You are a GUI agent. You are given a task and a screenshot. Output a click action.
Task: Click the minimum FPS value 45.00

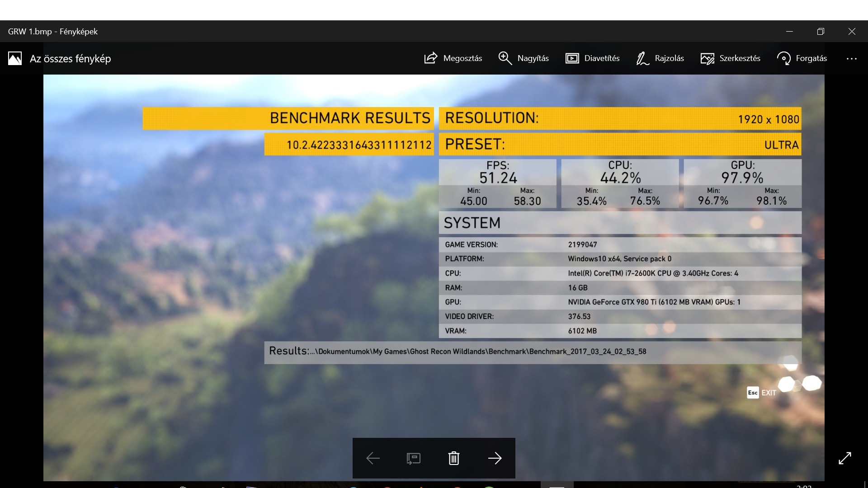click(x=474, y=201)
